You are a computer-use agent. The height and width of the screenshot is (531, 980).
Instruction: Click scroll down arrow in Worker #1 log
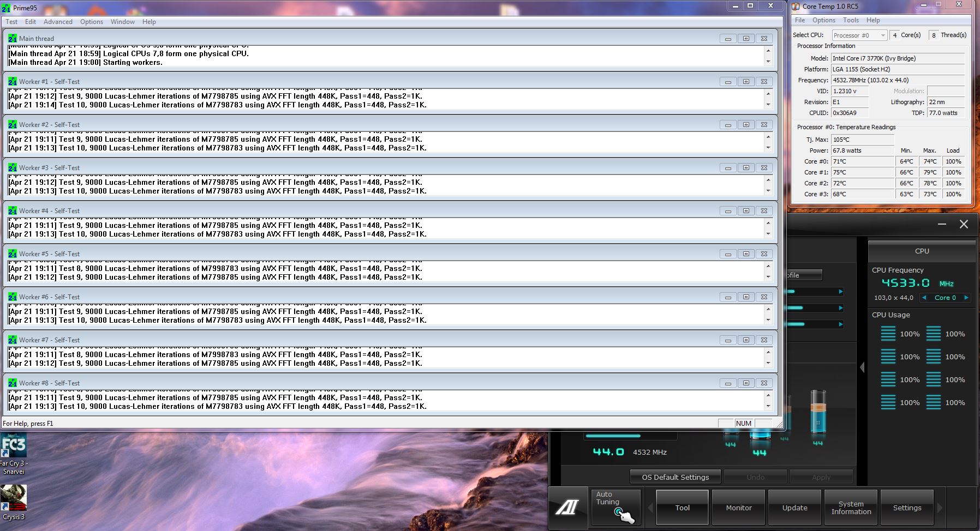[768, 104]
